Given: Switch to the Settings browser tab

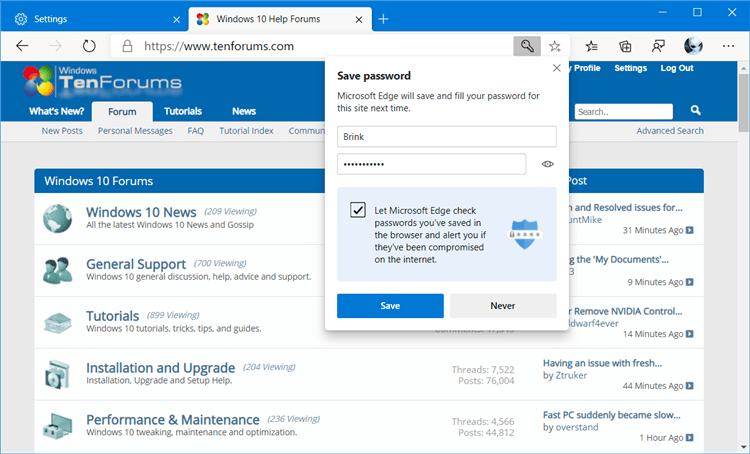Looking at the screenshot, I should coord(94,19).
